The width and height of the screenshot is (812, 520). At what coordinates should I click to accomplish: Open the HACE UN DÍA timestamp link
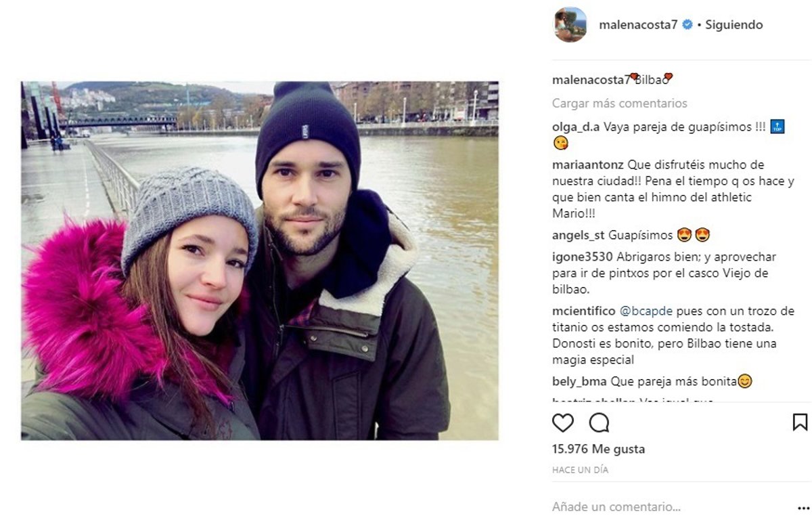[580, 470]
